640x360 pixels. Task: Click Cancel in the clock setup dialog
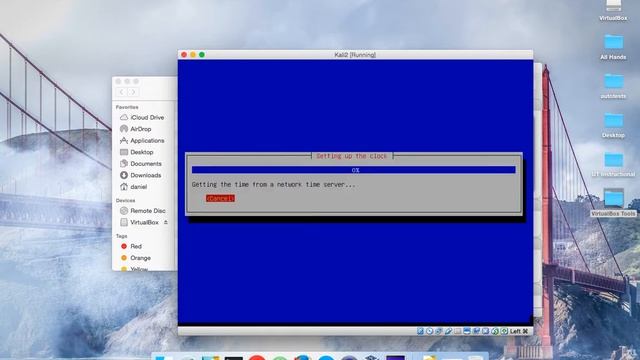(220, 198)
